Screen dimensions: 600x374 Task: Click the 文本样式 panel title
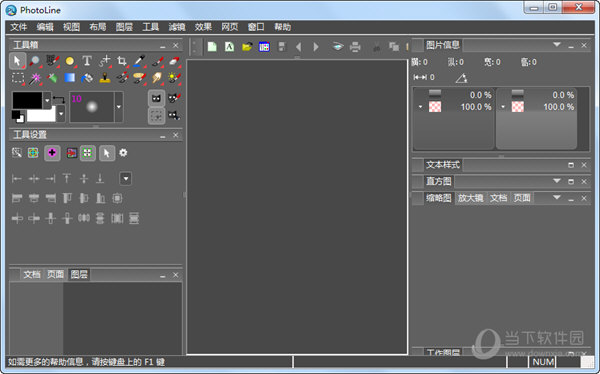[x=443, y=165]
